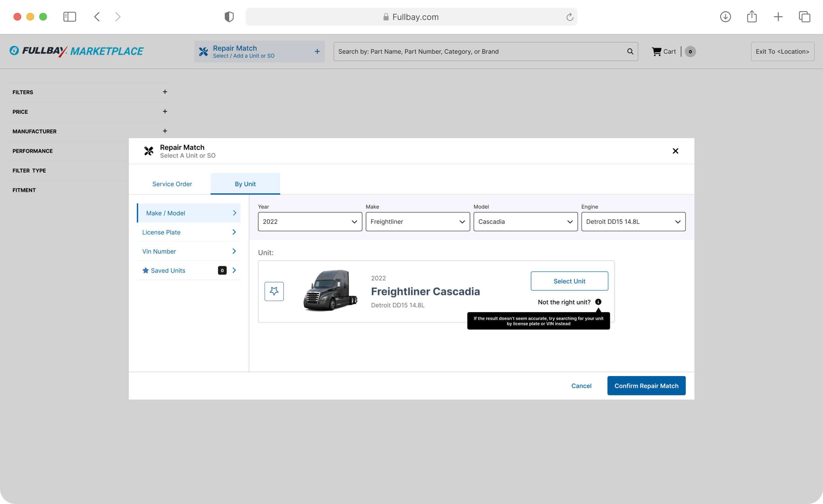Viewport: 823px width, 504px height.
Task: Click the browser downloads icon
Action: point(726,17)
